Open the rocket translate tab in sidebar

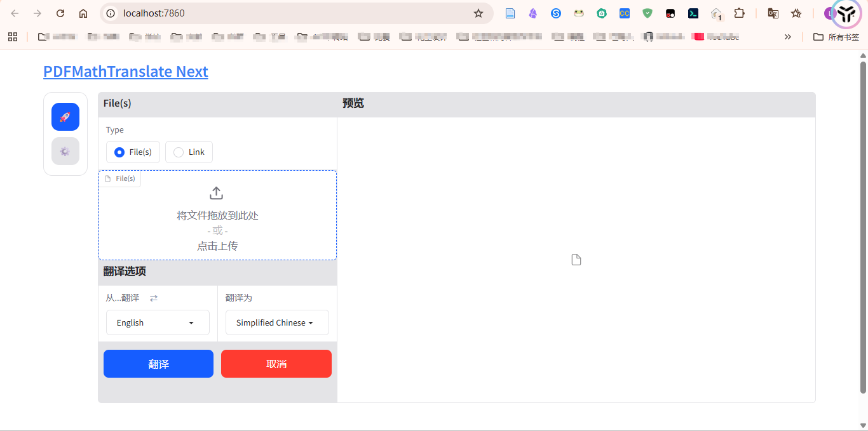pyautogui.click(x=65, y=117)
